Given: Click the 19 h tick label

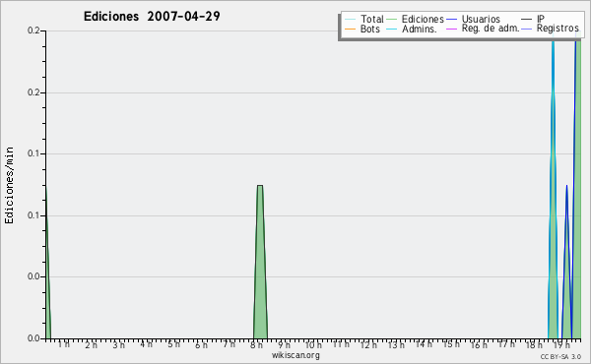Looking at the screenshot, I should pyautogui.click(x=561, y=344).
